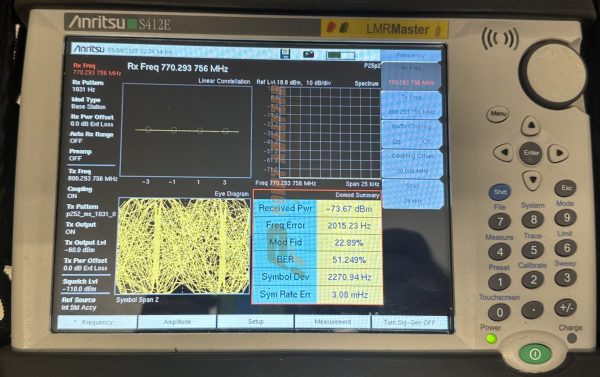Click keypad 8 (System)
The image size is (600, 377).
click(x=533, y=219)
